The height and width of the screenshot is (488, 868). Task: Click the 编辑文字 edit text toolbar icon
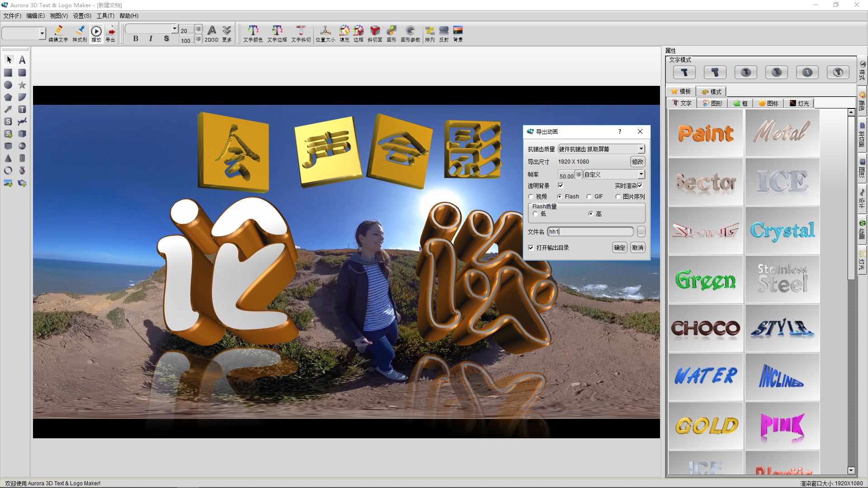coord(58,33)
